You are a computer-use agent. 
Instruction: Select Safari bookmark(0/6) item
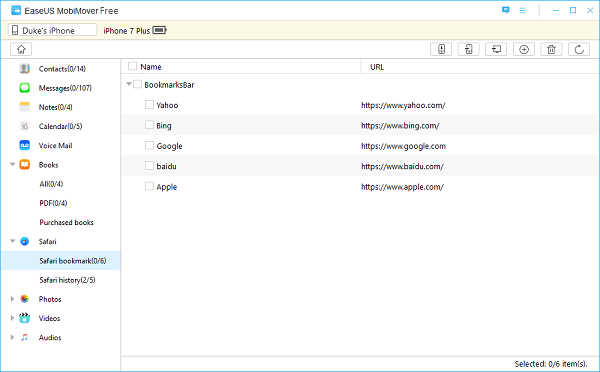[61, 261]
